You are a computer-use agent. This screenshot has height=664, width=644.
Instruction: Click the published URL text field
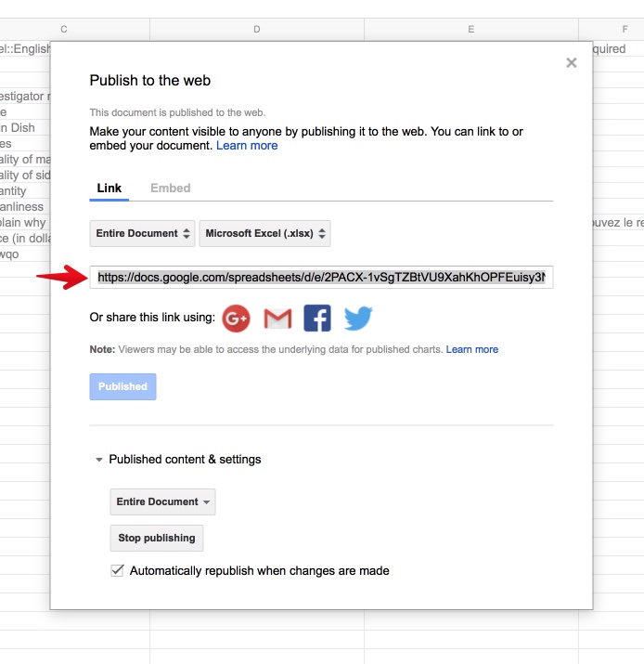[321, 277]
